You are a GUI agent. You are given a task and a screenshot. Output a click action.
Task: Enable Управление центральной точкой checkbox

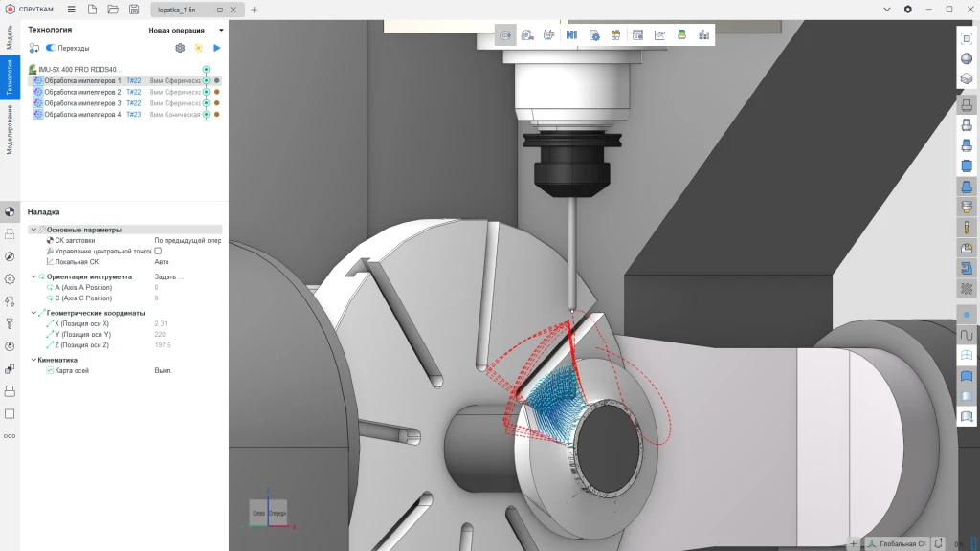click(x=158, y=252)
